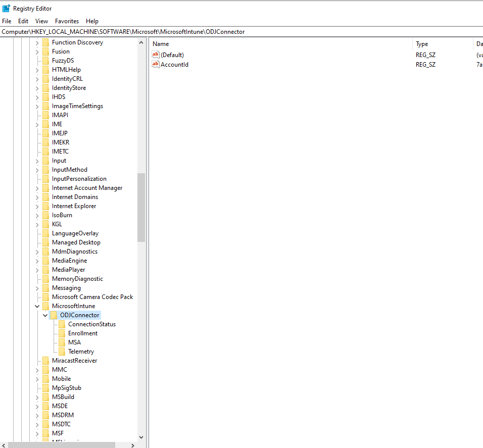The image size is (483, 448).
Task: Click the MediaPlayer folder icon
Action: pos(45,270)
